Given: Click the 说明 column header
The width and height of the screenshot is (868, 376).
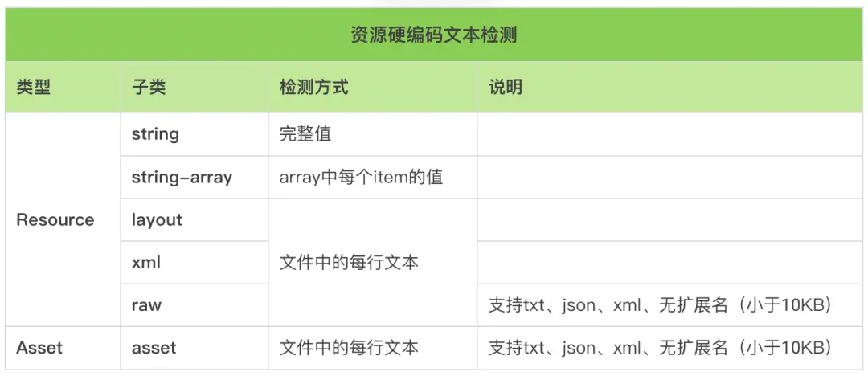Looking at the screenshot, I should click(506, 88).
